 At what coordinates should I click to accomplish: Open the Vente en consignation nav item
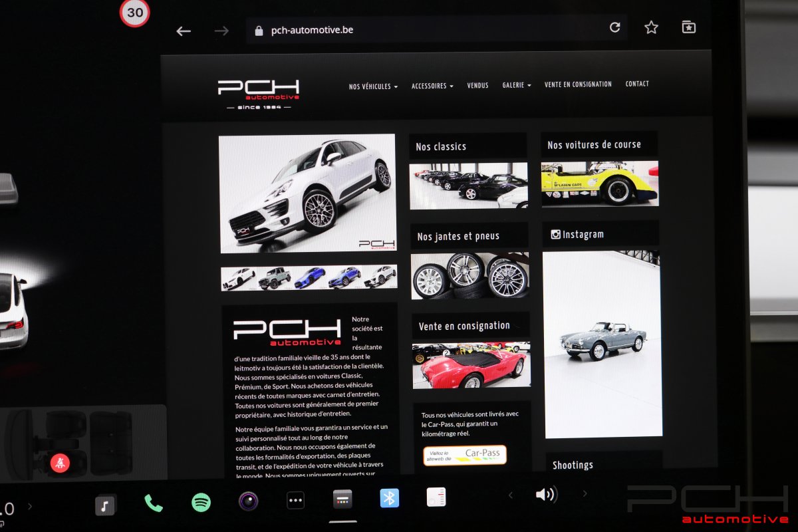pos(578,84)
